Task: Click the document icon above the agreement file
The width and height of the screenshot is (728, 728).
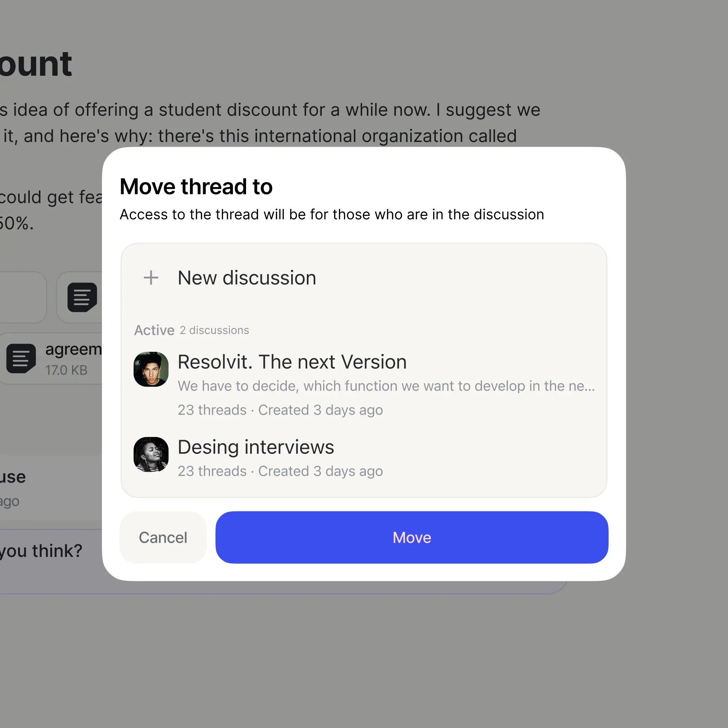Action: (x=82, y=297)
